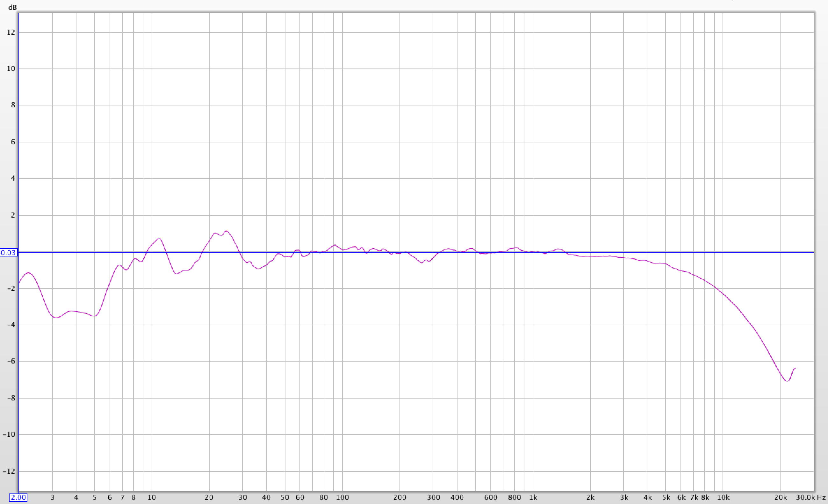
Task: Click the 12 label on the dB axis
Action: pyautogui.click(x=11, y=32)
